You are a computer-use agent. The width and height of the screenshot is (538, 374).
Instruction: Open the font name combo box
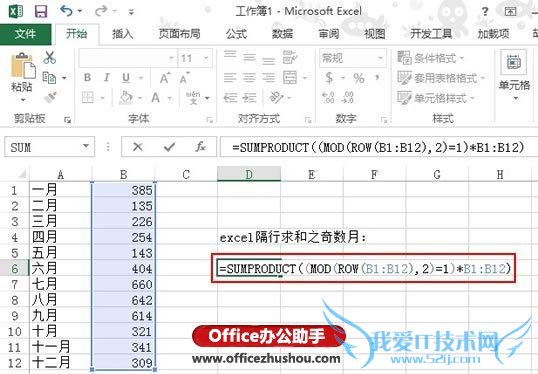tap(128, 58)
